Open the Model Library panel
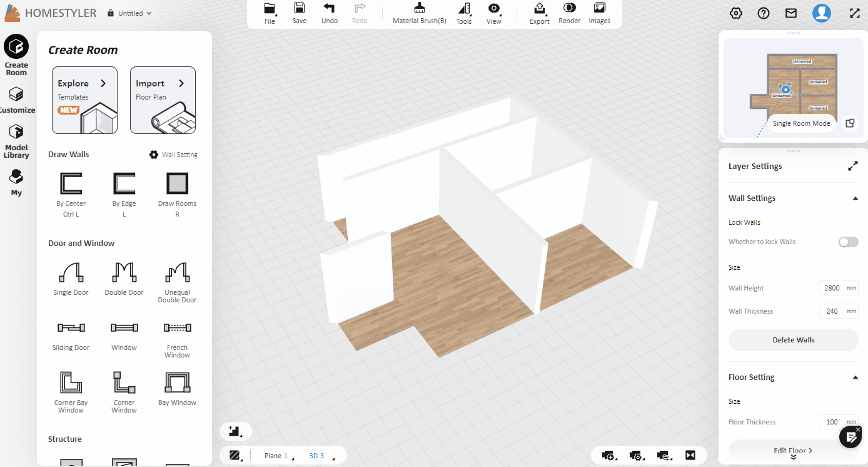Image resolution: width=868 pixels, height=467 pixels. [16, 141]
